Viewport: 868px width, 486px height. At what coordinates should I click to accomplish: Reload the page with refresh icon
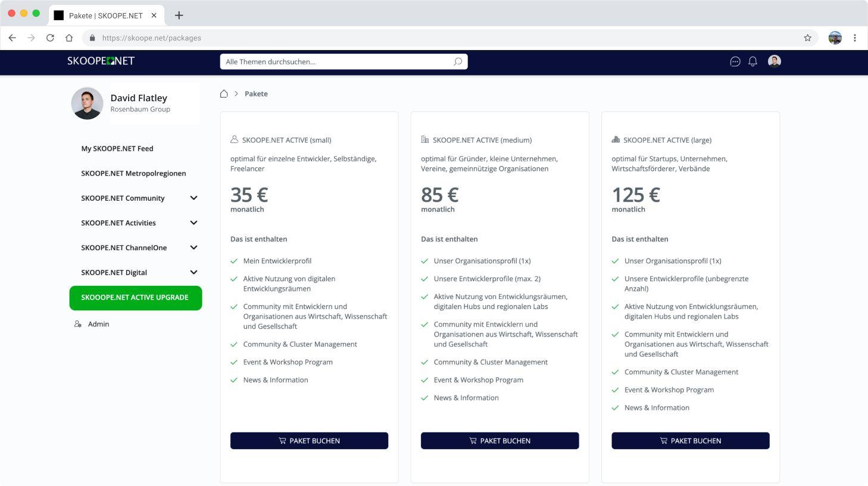click(50, 38)
